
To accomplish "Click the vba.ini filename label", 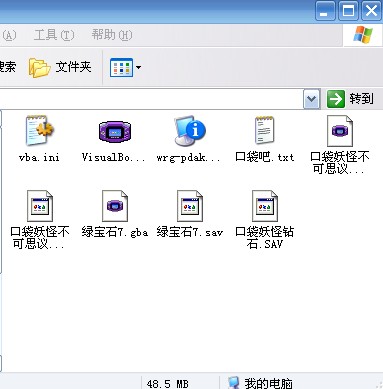I will 39,157.
